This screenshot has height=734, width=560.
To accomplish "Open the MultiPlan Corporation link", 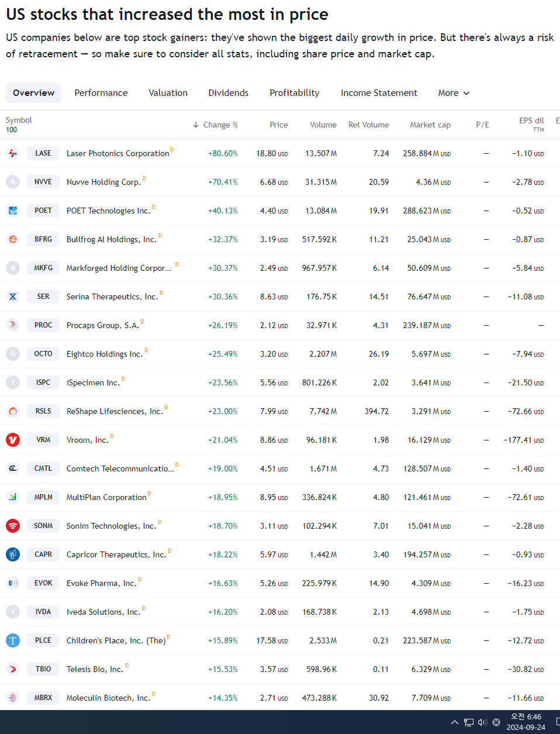I will coord(106,497).
